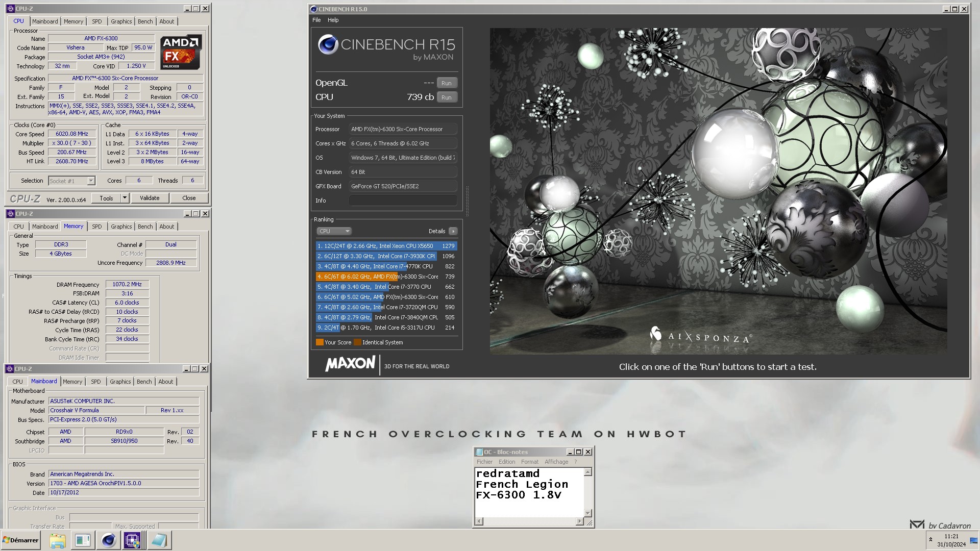
Task: Select ranking row Intel Xeon CPU X5650
Action: (x=386, y=246)
